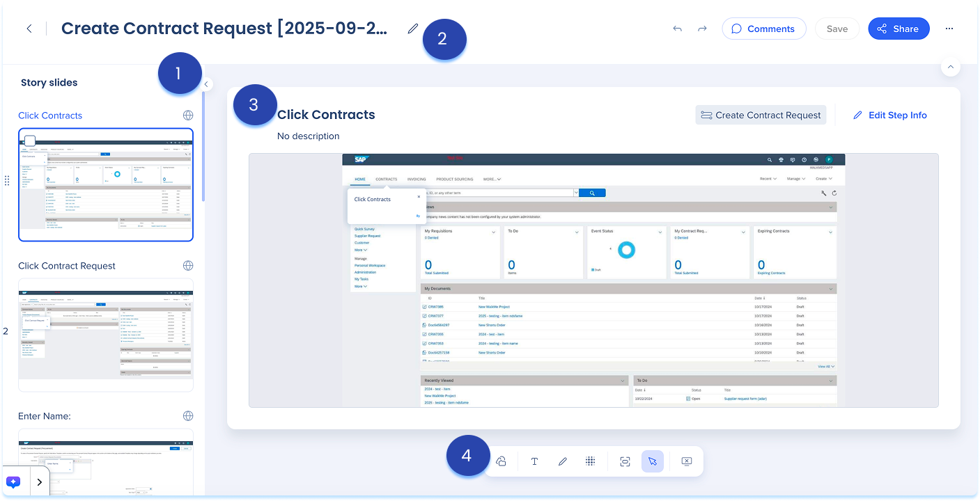The height and width of the screenshot is (501, 980).
Task: Click globe icon beside Click Contract Request slide
Action: coord(187,266)
